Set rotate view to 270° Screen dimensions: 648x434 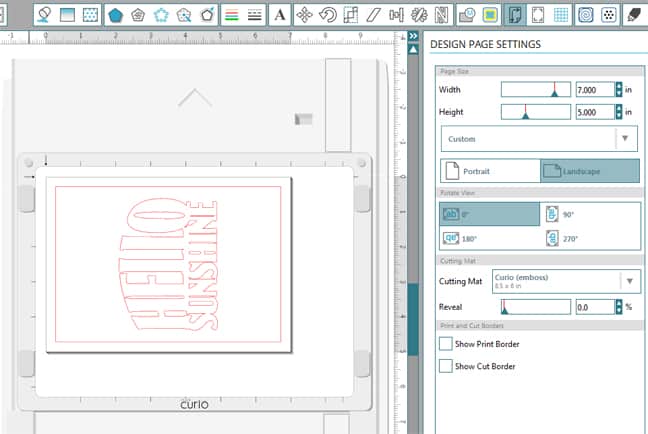(x=561, y=238)
